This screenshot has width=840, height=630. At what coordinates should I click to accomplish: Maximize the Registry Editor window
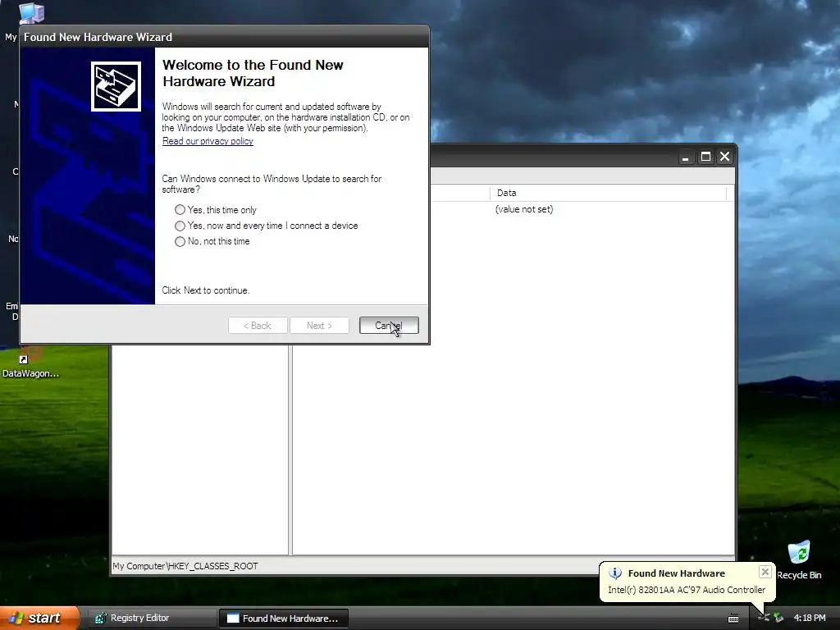705,157
